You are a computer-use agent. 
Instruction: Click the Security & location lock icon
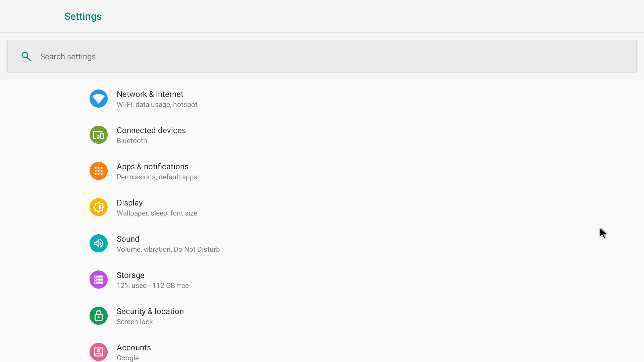[x=98, y=316]
